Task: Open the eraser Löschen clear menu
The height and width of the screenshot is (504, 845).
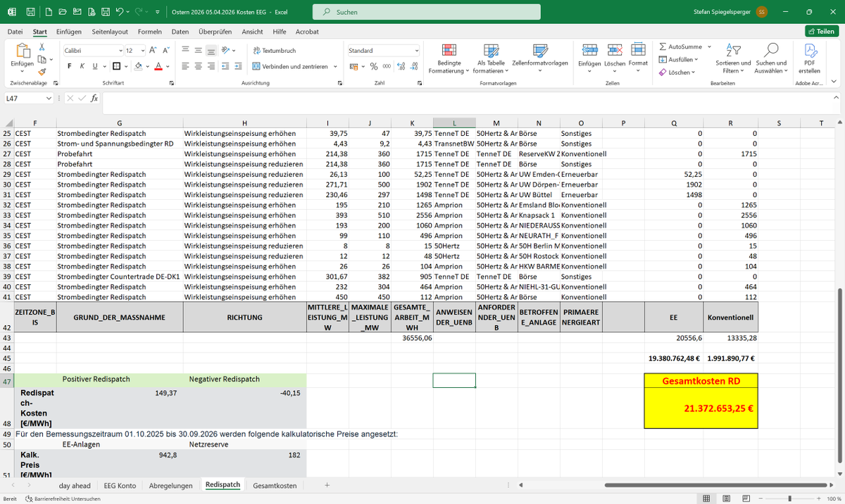Action: click(677, 72)
